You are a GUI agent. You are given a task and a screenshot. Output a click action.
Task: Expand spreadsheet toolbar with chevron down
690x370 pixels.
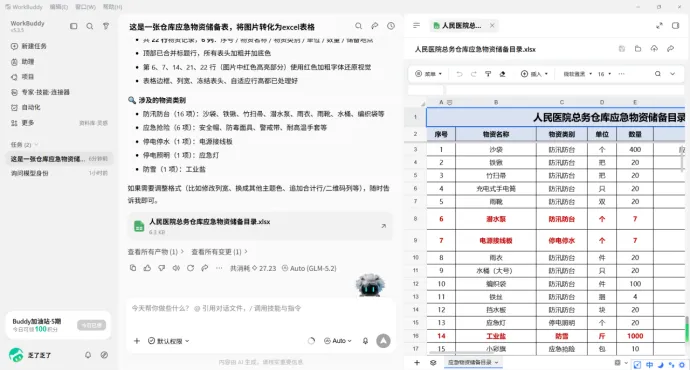pyautogui.click(x=672, y=74)
